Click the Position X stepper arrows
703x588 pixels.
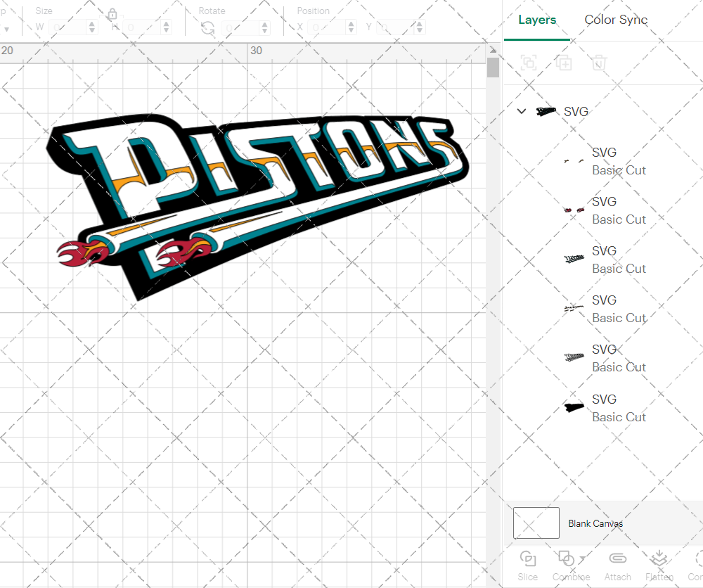(x=351, y=27)
